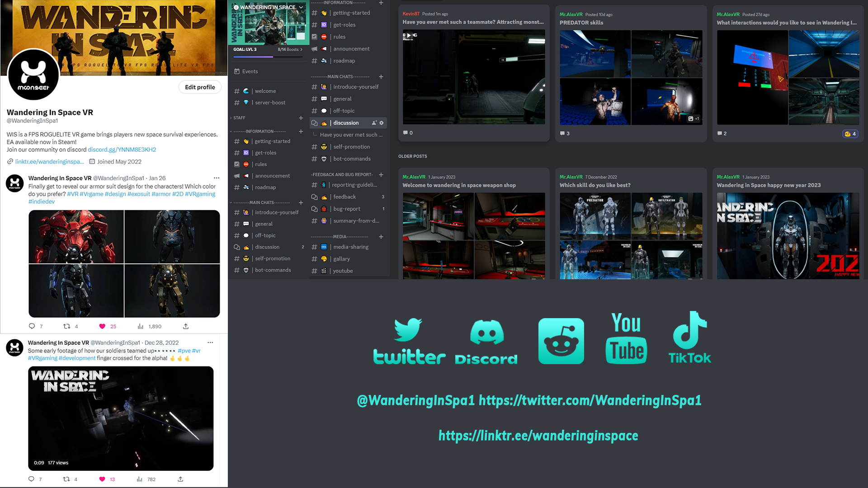Like the Dec 28, 2022 tweet
Image resolution: width=868 pixels, height=488 pixels.
click(102, 479)
